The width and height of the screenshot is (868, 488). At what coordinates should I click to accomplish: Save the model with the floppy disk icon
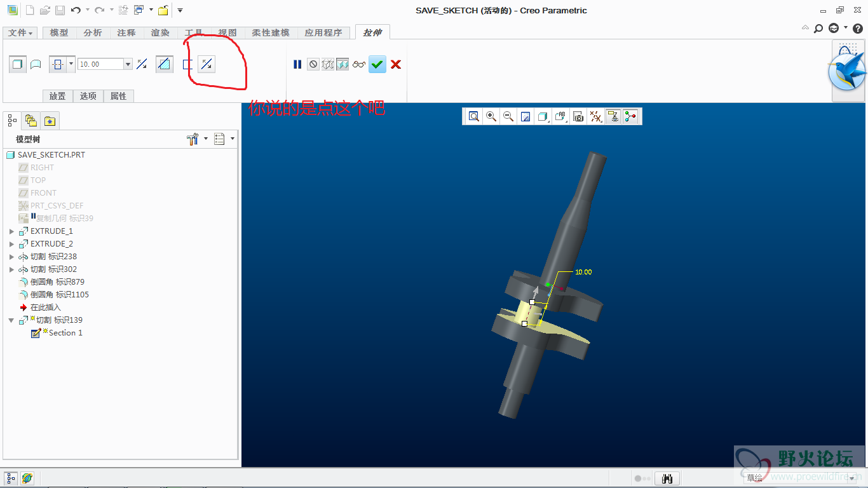click(60, 10)
